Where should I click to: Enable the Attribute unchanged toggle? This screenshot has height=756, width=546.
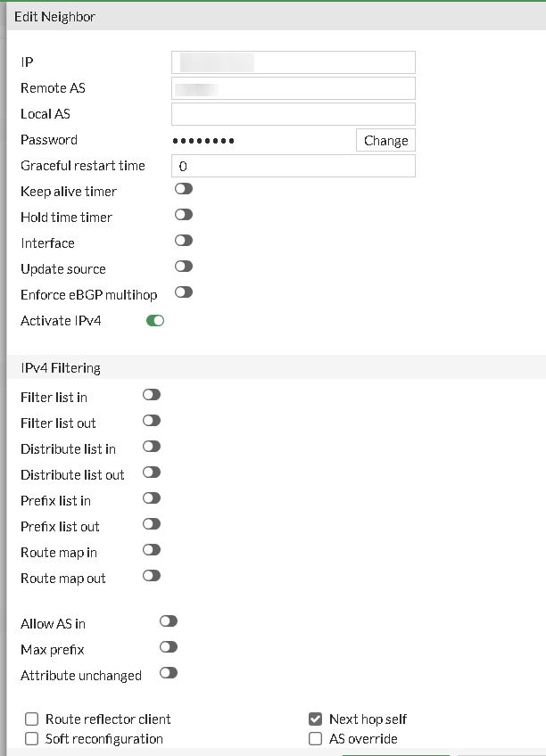(x=168, y=673)
